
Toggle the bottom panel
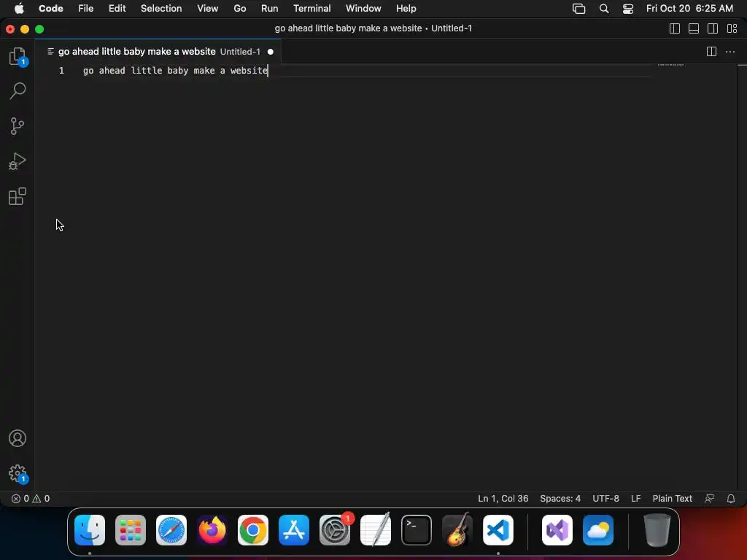(x=694, y=28)
